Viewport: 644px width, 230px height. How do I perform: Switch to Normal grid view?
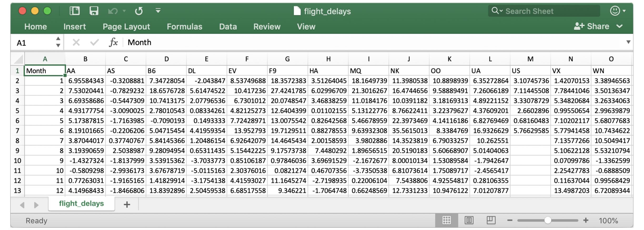447,220
